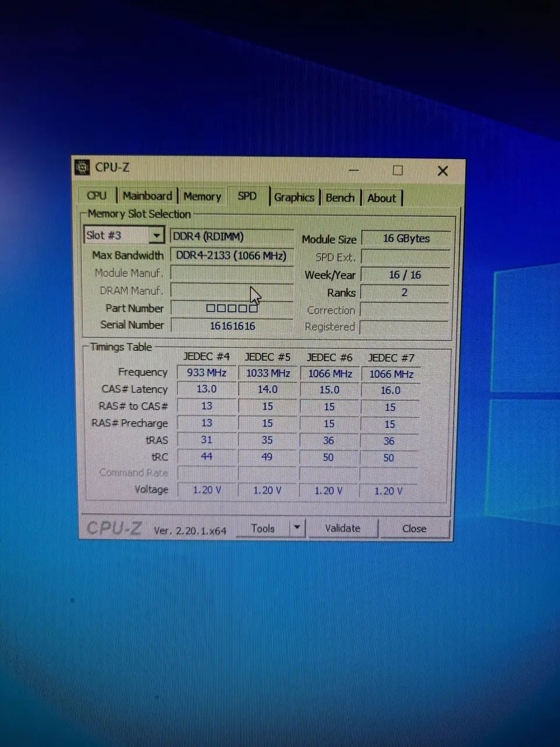Image resolution: width=560 pixels, height=747 pixels.
Task: Click the JEDEC #4 voltage 1.20 V cell
Action: (206, 490)
